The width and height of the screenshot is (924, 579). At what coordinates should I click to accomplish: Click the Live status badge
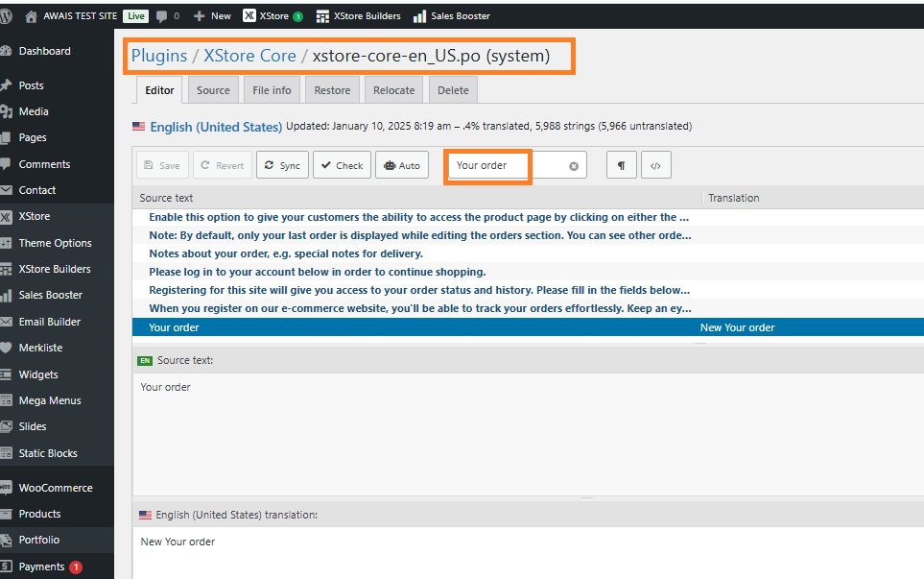click(135, 16)
